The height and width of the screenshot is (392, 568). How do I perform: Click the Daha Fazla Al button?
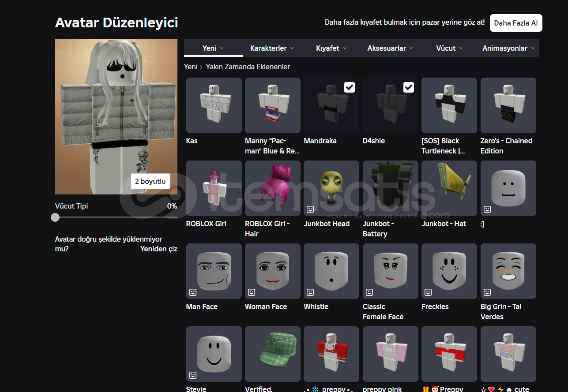coord(516,23)
